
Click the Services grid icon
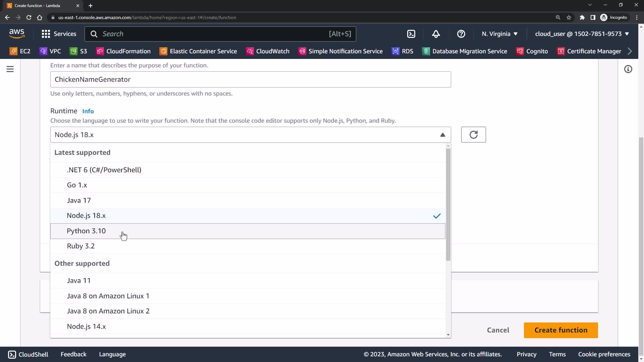tap(46, 34)
